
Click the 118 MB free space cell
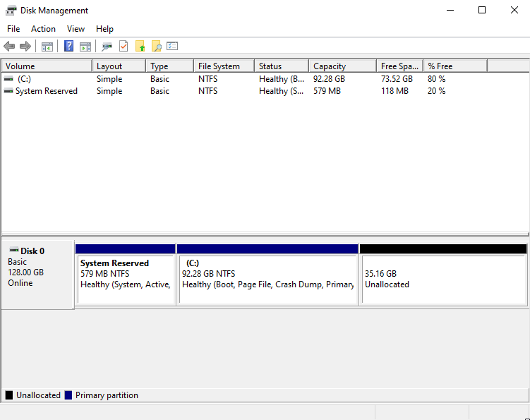tap(395, 91)
